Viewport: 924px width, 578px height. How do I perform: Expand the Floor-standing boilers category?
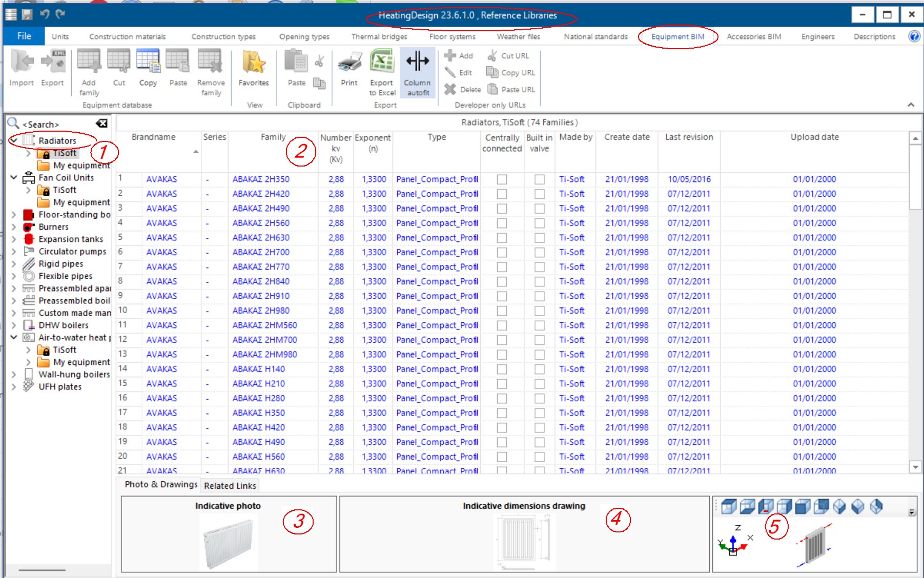(x=13, y=214)
